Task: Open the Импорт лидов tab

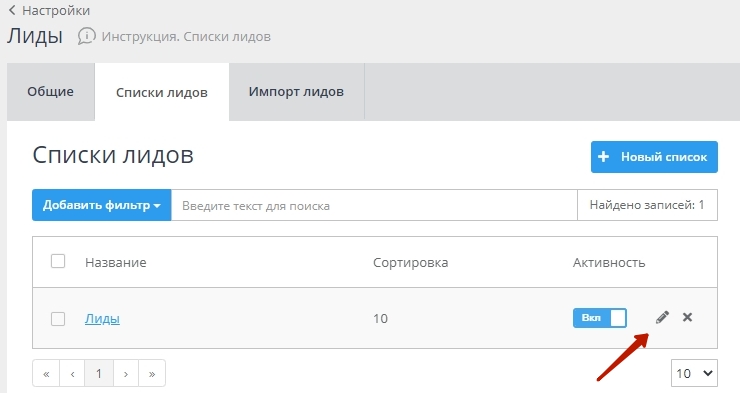Action: tap(296, 92)
